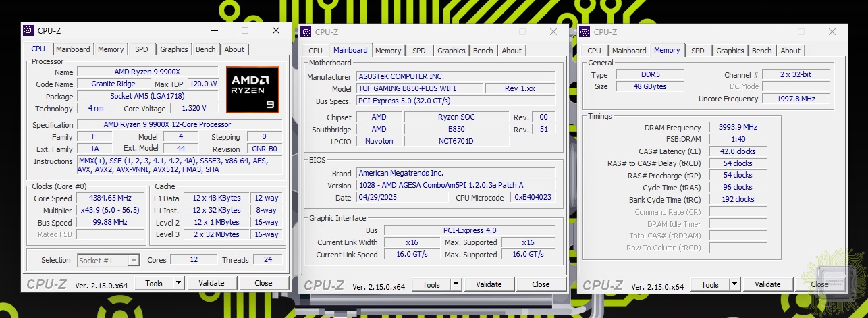868x318 pixels.
Task: Click Socket AM5 (LGA1718) package value
Action: pyautogui.click(x=148, y=96)
